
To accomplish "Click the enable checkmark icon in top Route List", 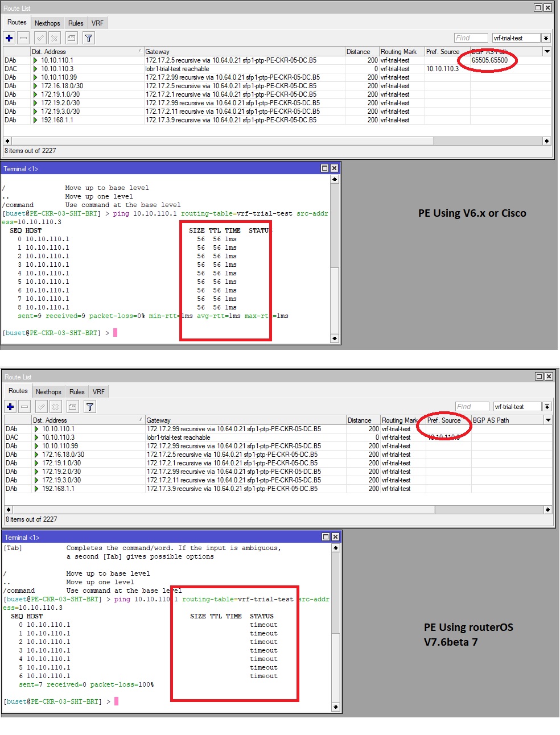I will click(40, 38).
